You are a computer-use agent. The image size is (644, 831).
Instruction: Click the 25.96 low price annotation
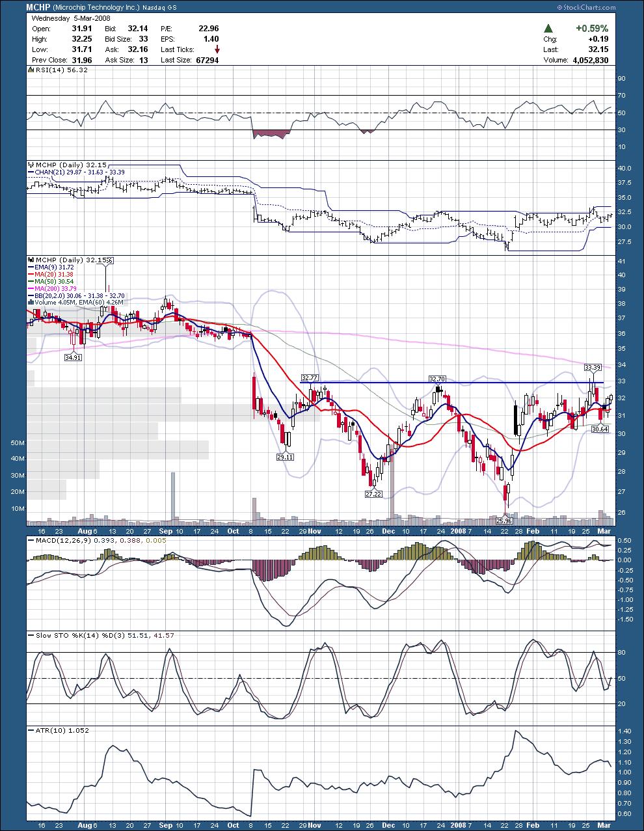504,521
